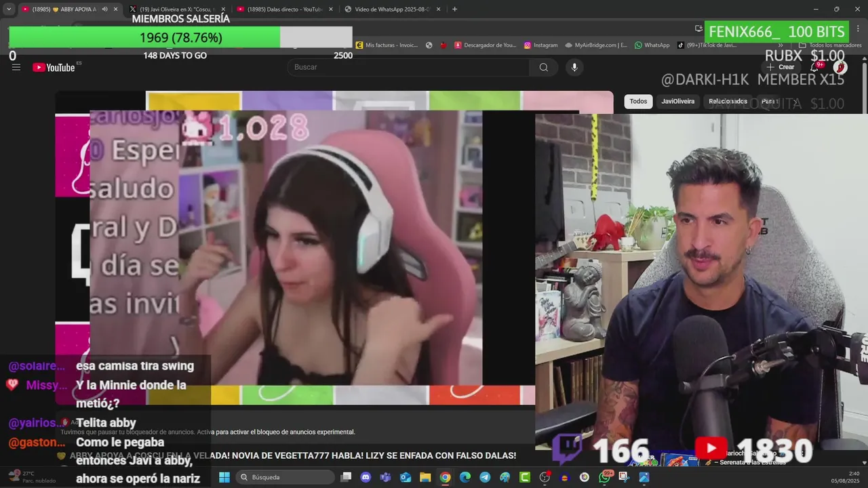Viewport: 868px width, 488px height.
Task: Open the YouTube account avatar menu
Action: point(840,67)
